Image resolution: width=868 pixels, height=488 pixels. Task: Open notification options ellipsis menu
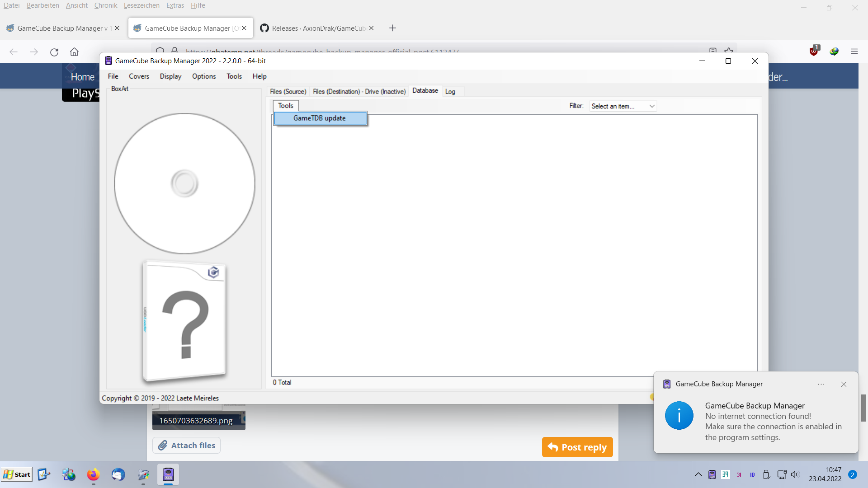(821, 384)
